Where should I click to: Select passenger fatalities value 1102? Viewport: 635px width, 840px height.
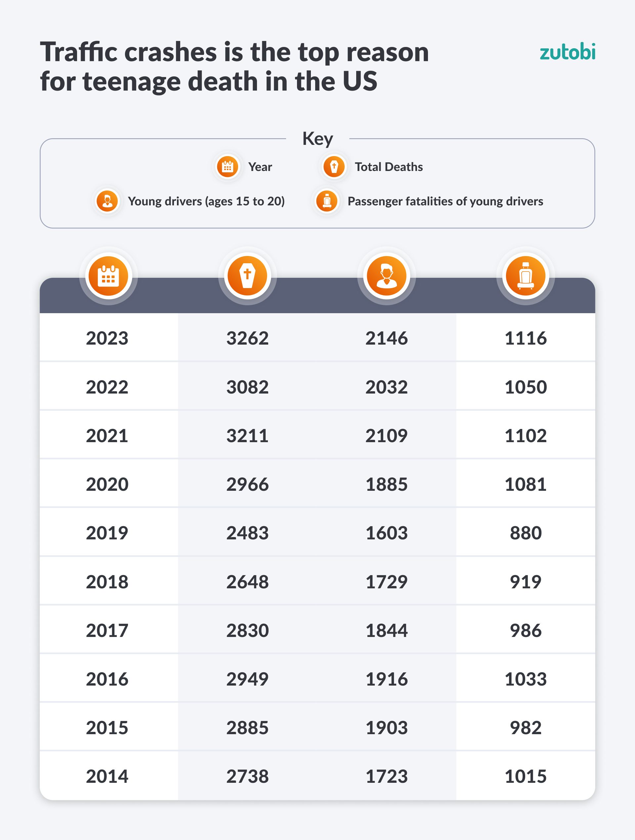pyautogui.click(x=526, y=436)
